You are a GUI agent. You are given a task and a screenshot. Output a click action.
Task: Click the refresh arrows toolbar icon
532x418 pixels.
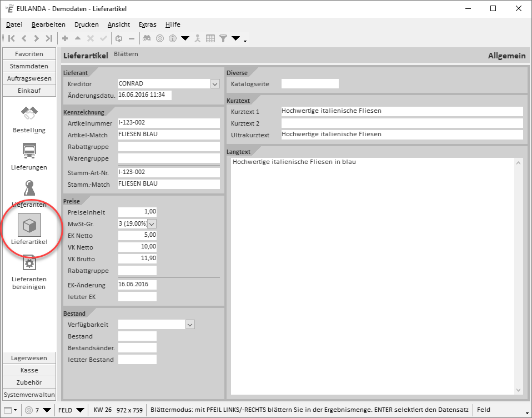point(119,38)
